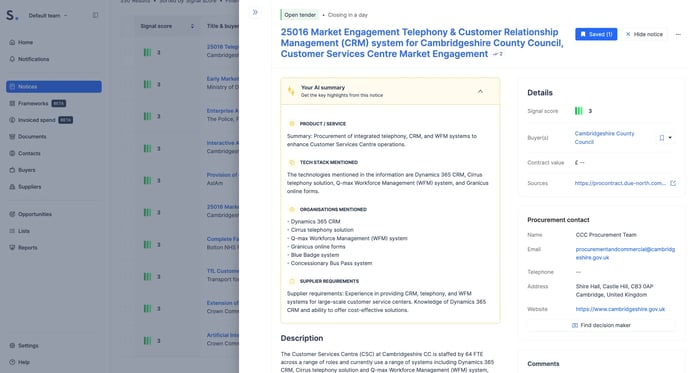
Task: Open Notifications bell in sidebar
Action: (12, 59)
